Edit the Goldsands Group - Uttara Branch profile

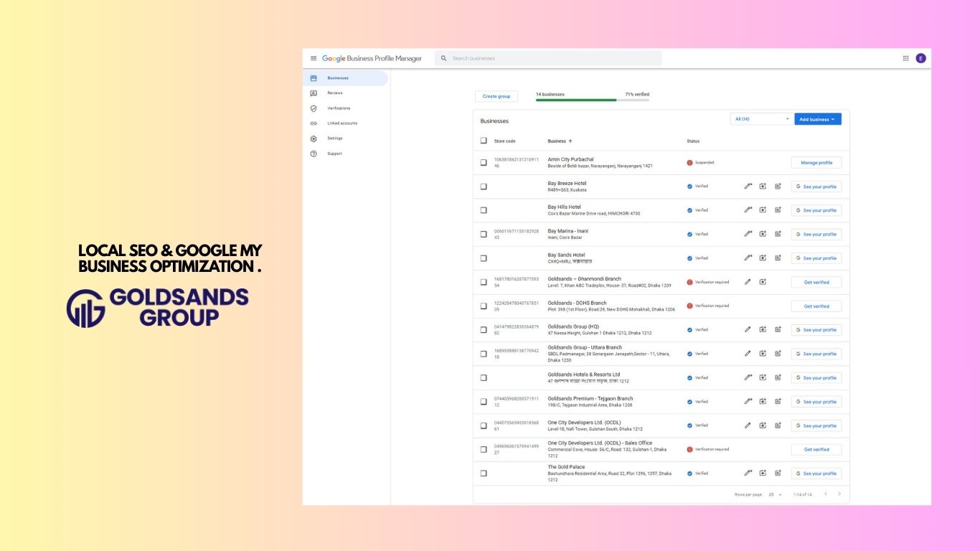(748, 354)
